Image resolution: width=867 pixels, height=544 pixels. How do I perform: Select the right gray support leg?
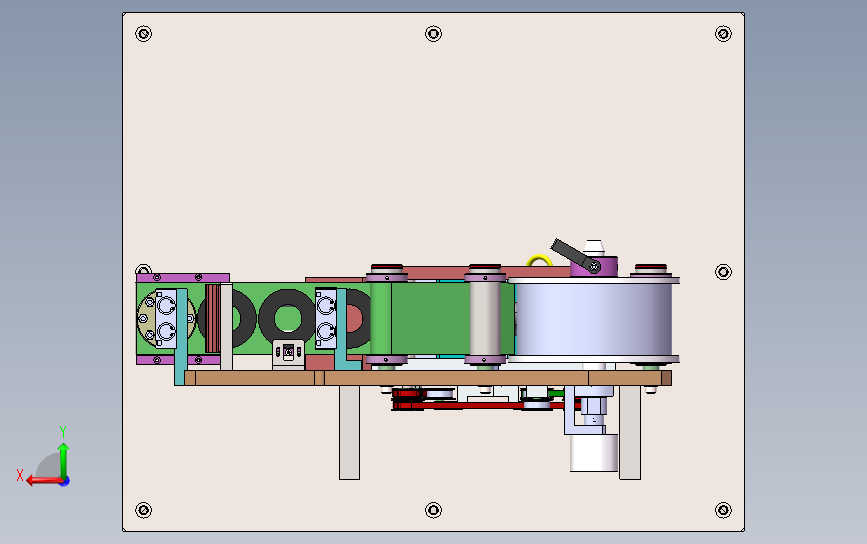click(630, 432)
